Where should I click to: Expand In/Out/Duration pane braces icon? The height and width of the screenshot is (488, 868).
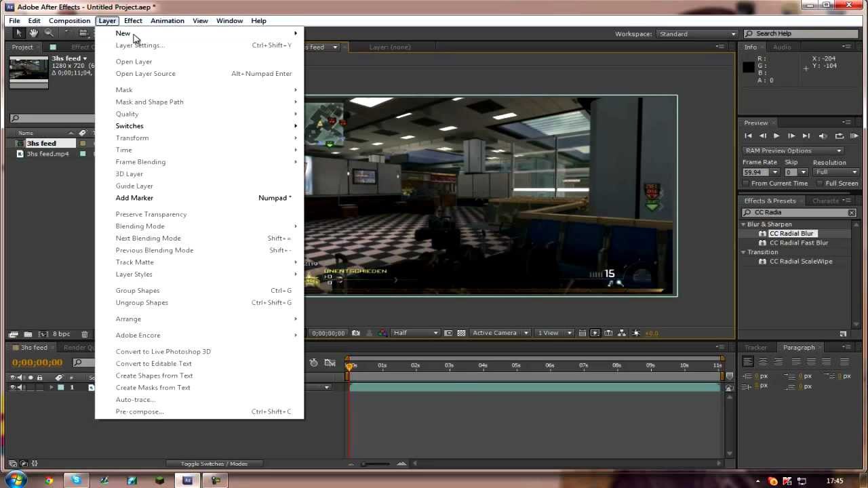[x=35, y=464]
